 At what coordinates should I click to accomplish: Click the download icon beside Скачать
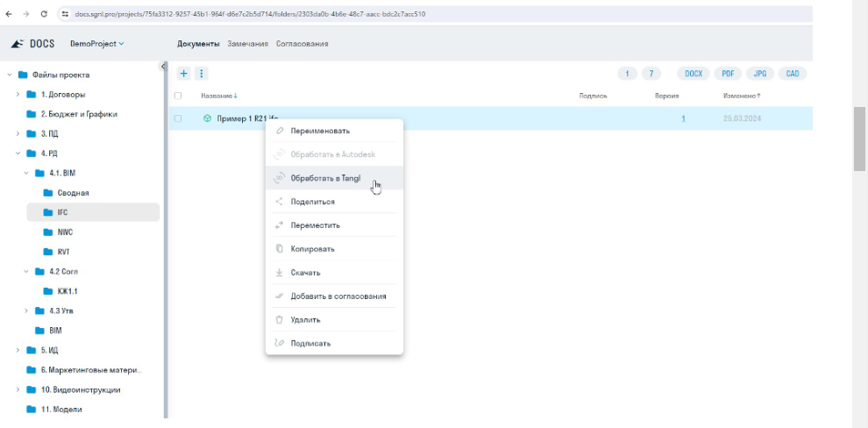pyautogui.click(x=279, y=273)
